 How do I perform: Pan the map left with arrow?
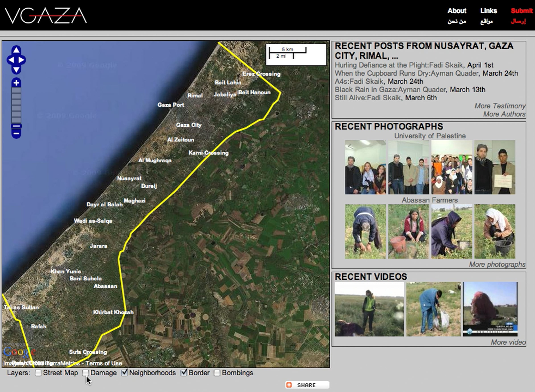(11, 60)
